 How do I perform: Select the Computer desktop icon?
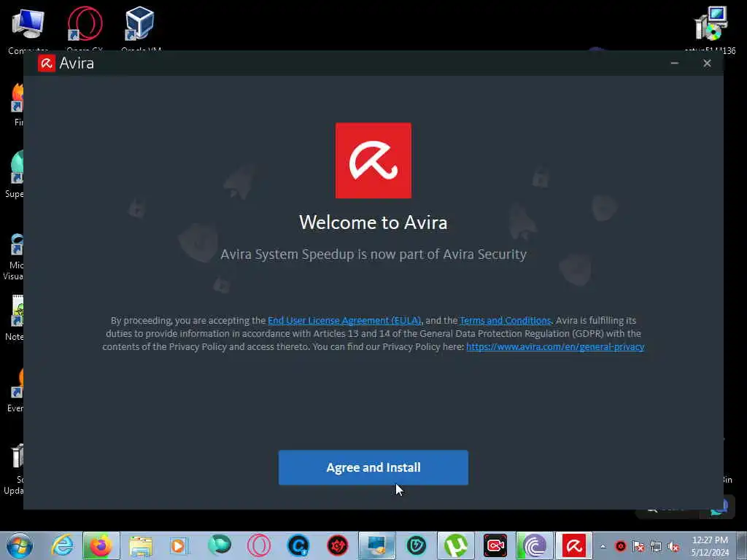pyautogui.click(x=28, y=30)
